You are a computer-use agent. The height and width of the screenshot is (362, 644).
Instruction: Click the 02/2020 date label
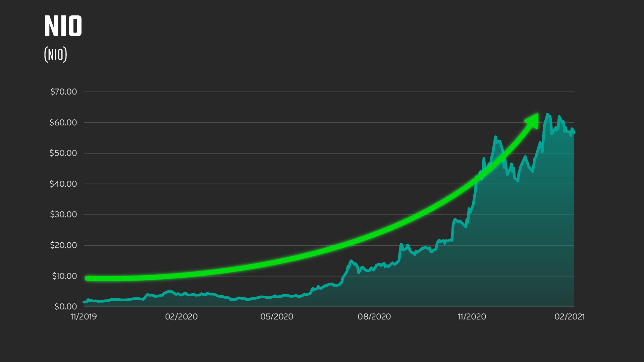[181, 317]
